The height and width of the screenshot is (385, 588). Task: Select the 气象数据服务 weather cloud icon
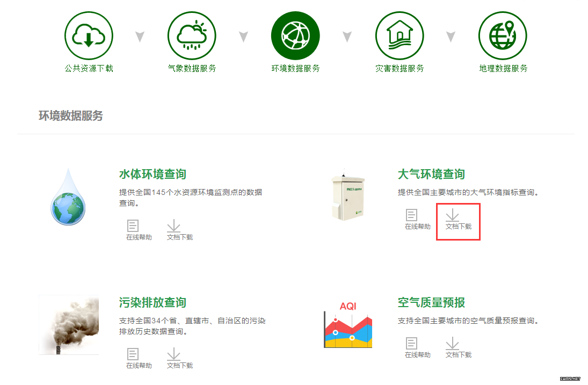[x=192, y=35]
